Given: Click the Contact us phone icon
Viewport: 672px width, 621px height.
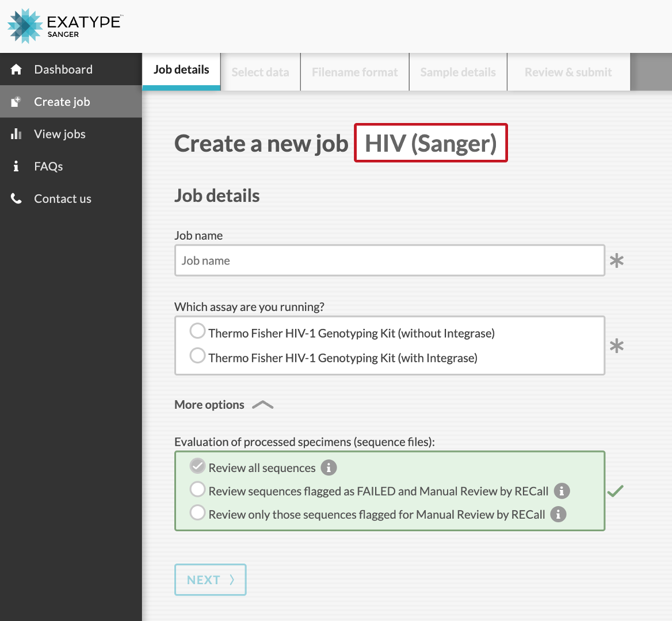Looking at the screenshot, I should coord(16,198).
